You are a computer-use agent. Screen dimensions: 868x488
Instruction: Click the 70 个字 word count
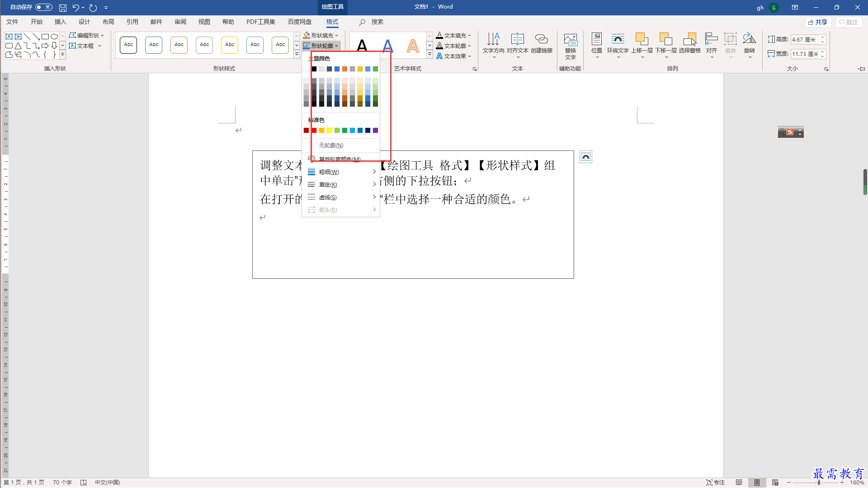pyautogui.click(x=62, y=483)
